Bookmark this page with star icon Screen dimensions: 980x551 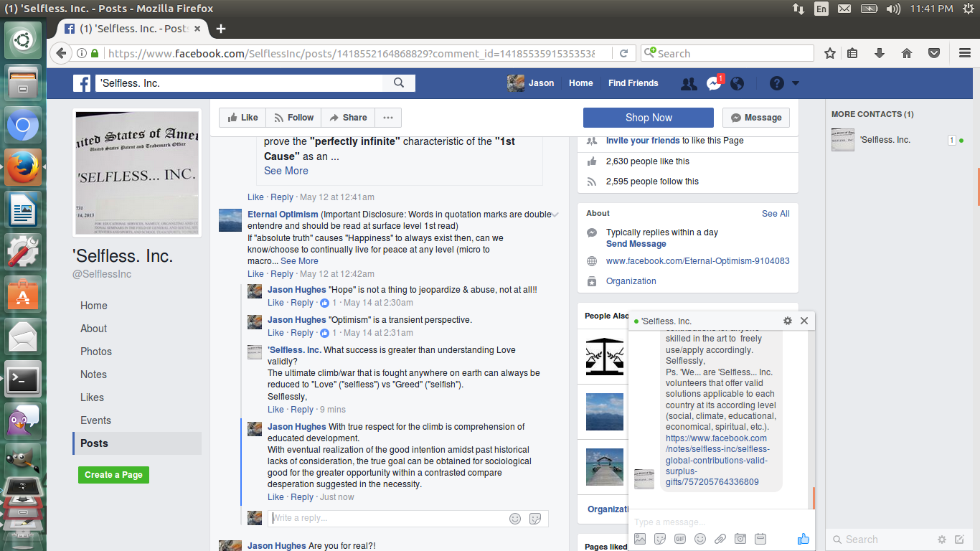pyautogui.click(x=830, y=53)
